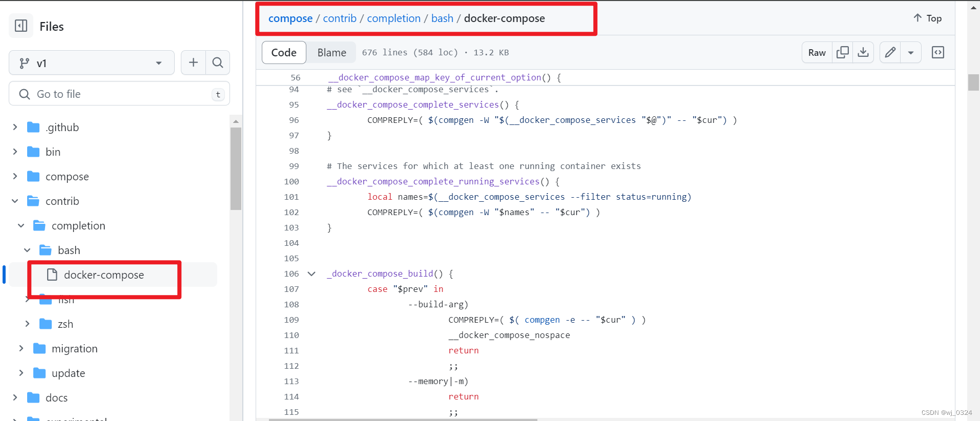980x421 pixels.
Task: Open the edit options dropdown arrow
Action: (911, 52)
